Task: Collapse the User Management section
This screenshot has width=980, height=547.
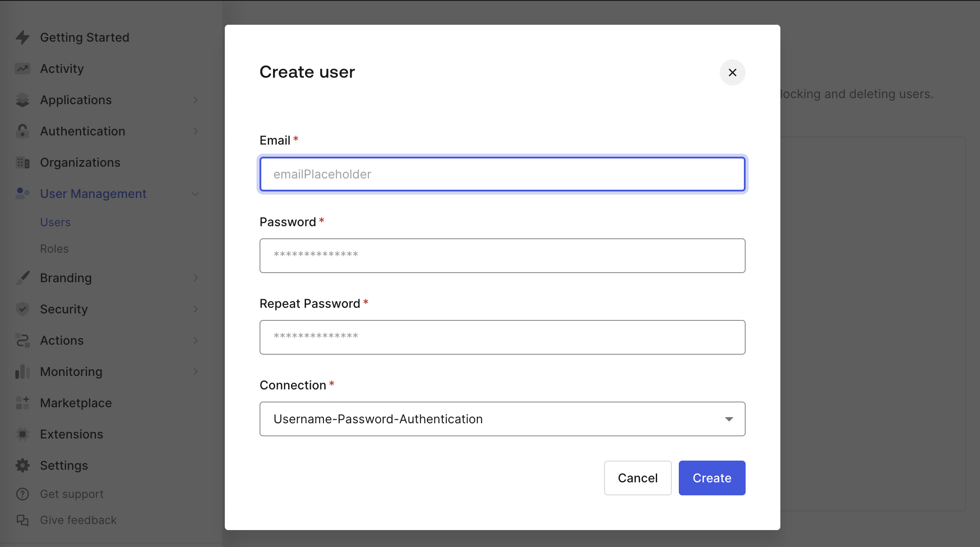Action: (x=195, y=194)
